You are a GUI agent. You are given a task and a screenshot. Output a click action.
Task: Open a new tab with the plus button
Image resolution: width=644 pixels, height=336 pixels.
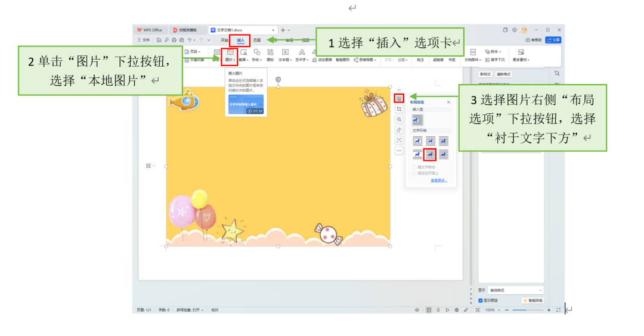pyautogui.click(x=283, y=30)
